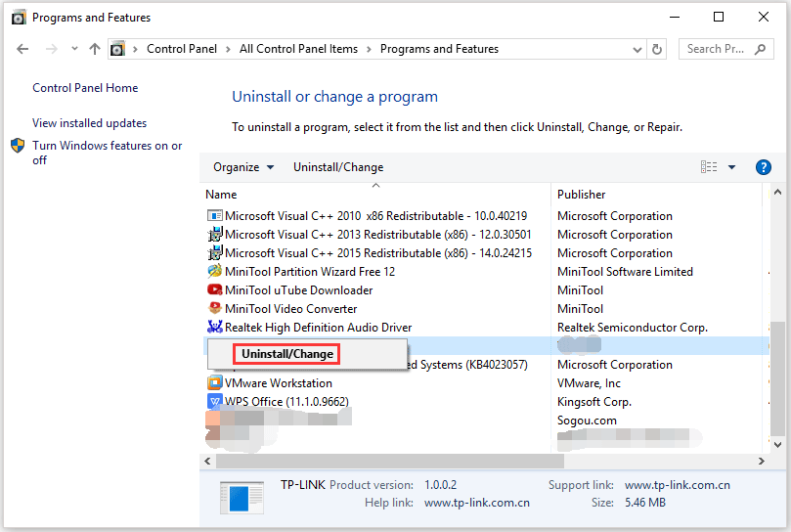This screenshot has height=532, width=791.
Task: Click the WPS Office icon
Action: [x=215, y=401]
